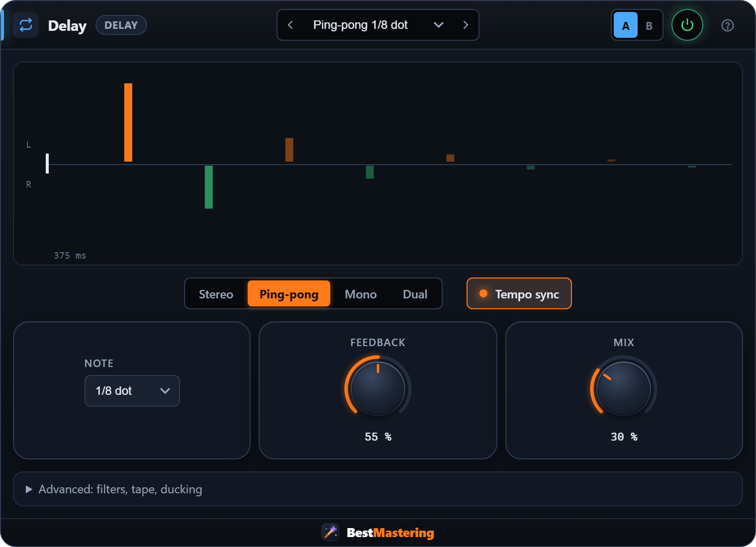Click the 55 % feedback value
Screen dimensions: 756x547
pos(378,437)
